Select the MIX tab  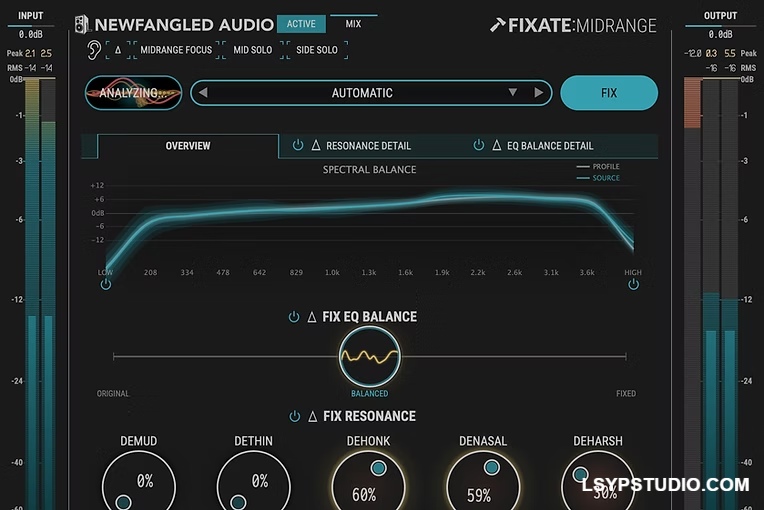353,24
